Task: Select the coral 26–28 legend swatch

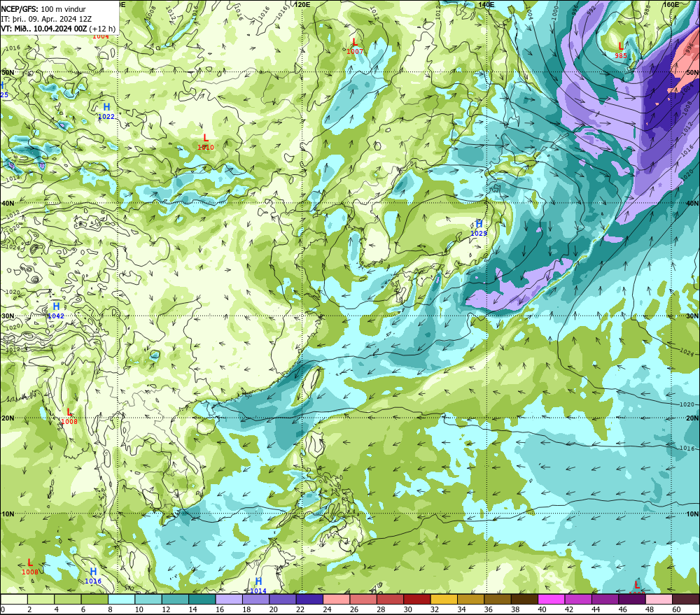Action: 363,599
